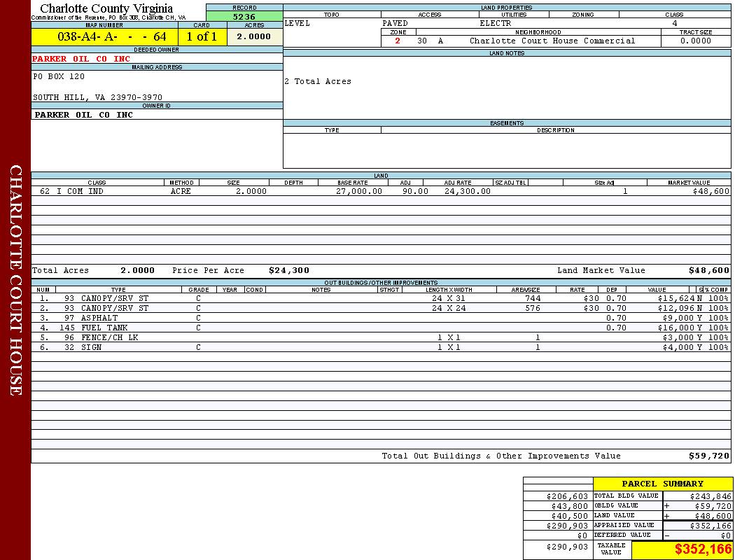Select the ELECTR utilities value
The image size is (735, 560).
[x=496, y=23]
